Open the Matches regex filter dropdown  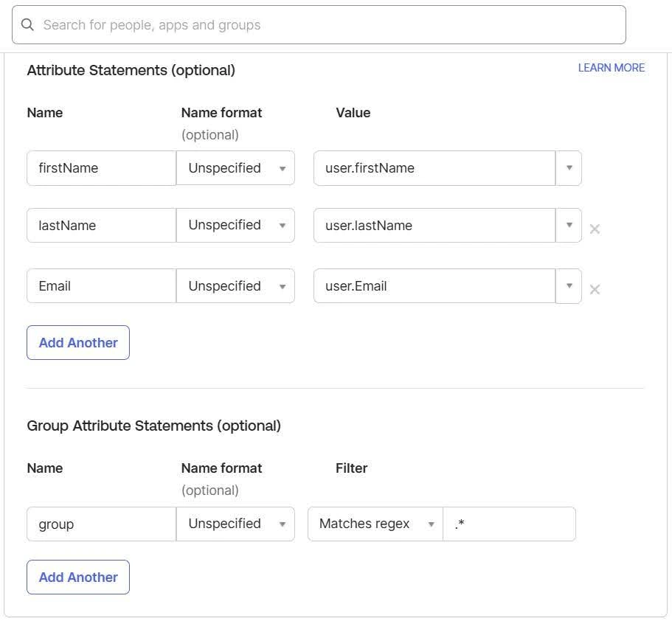click(375, 524)
